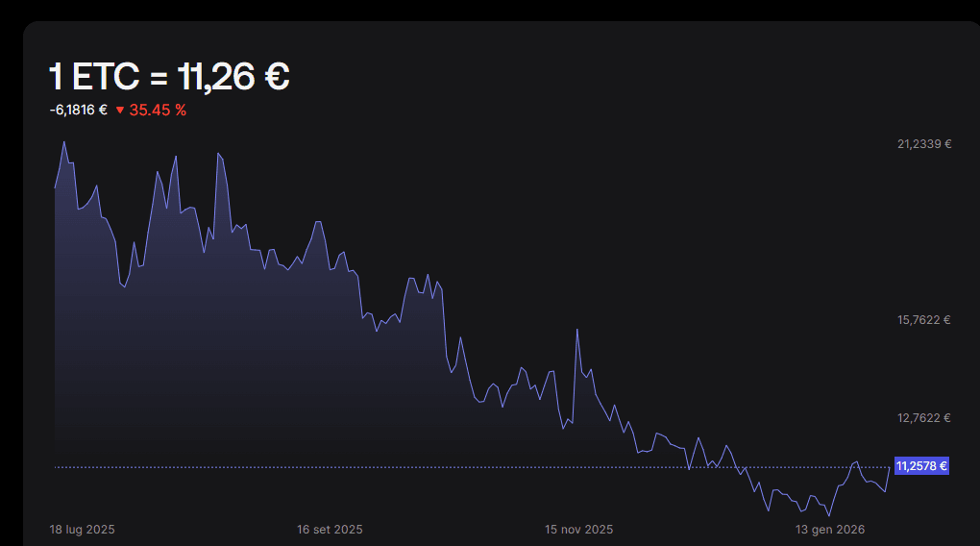Click the 12,7622 € axis label

coord(923,418)
